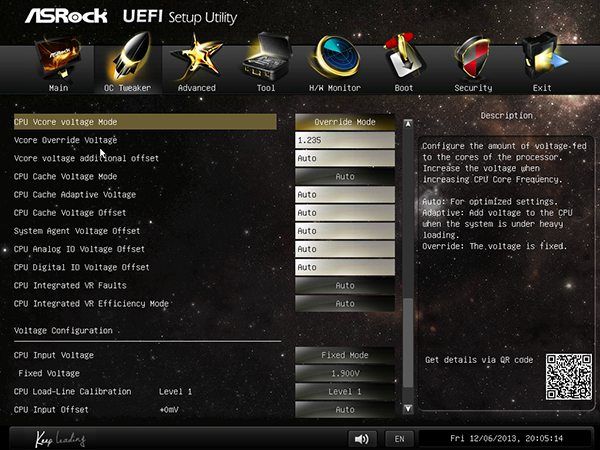Open the Tool toolbox icon
The image size is (600, 450).
266,57
